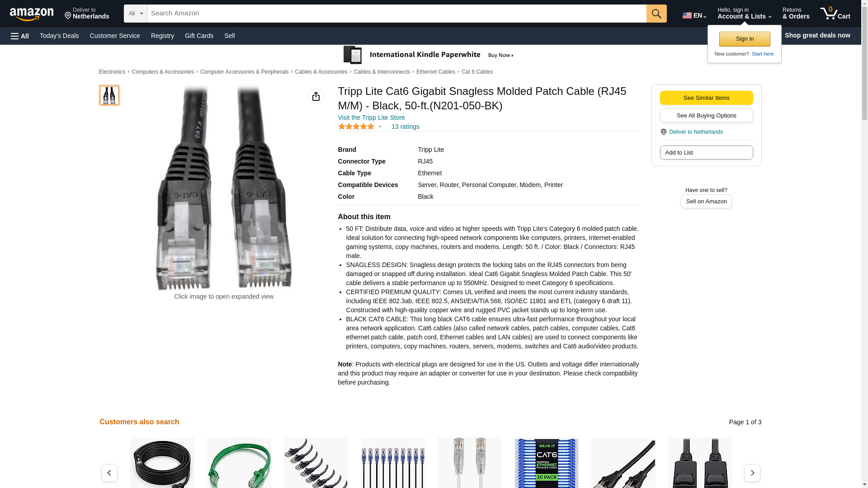The height and width of the screenshot is (488, 868).
Task: Open Today's Deals menu item
Action: (59, 36)
